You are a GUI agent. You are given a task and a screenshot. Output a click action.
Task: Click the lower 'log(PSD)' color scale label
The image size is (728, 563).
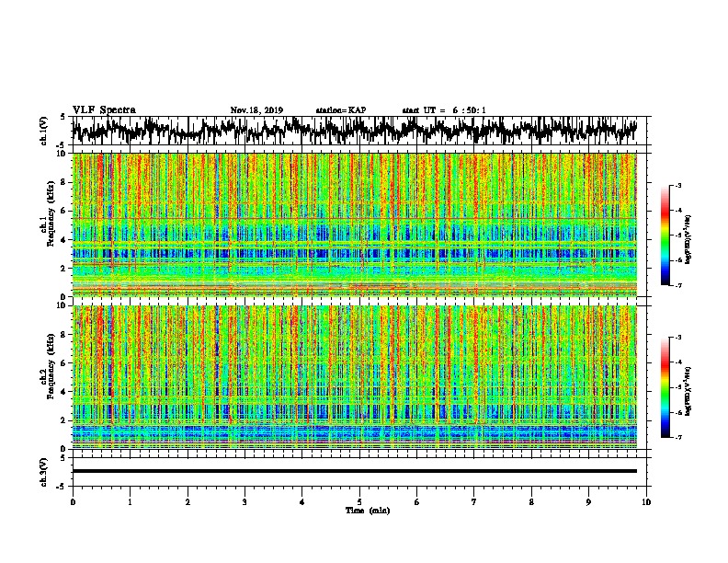pyautogui.click(x=688, y=391)
